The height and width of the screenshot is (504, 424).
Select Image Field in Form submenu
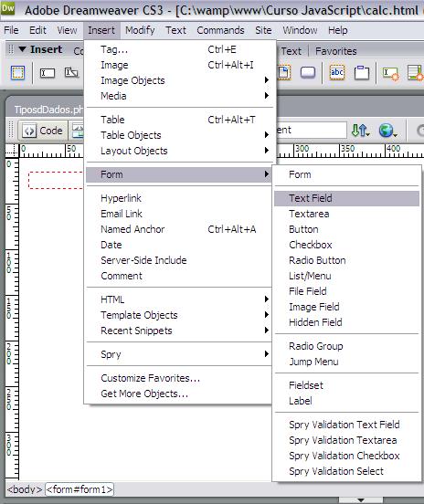347,307
